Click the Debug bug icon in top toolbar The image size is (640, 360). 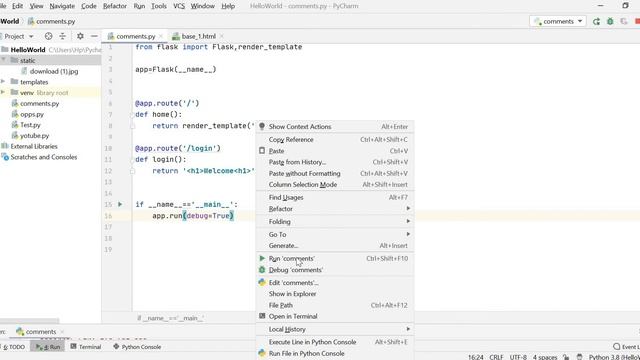point(610,21)
